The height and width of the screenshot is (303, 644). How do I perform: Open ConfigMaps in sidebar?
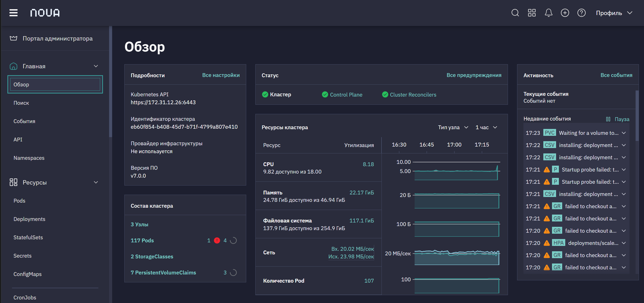(x=28, y=274)
